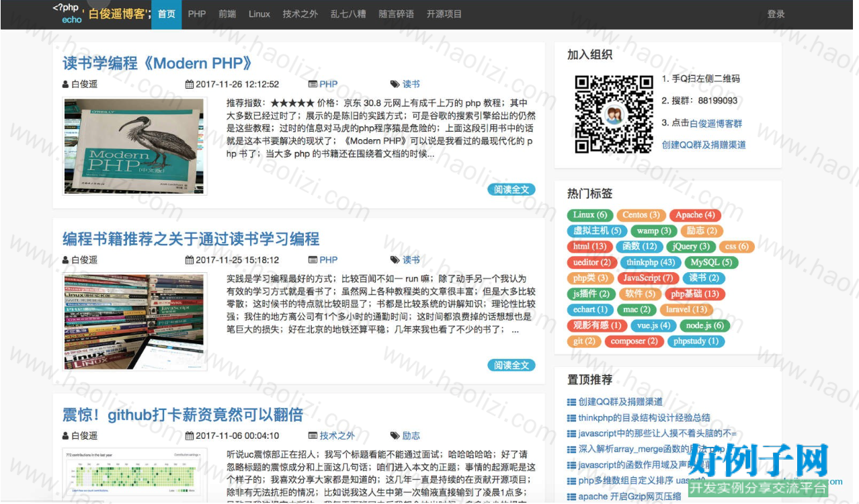Open article 震惊！github打卡薪资竟然可以翻倍
Viewport: 859px width, 504px height.
(183, 415)
